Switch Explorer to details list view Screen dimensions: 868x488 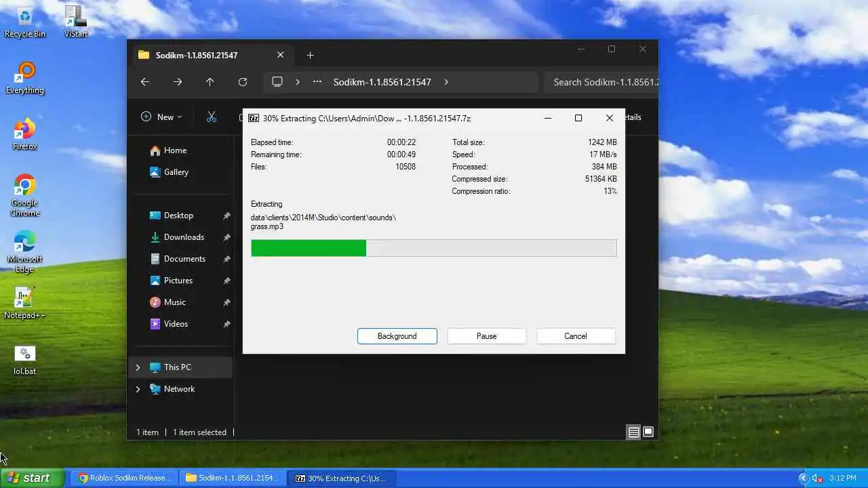pos(633,432)
